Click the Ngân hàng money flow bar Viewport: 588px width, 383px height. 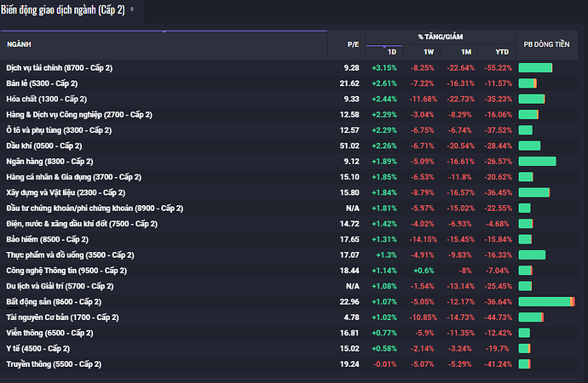pos(537,161)
